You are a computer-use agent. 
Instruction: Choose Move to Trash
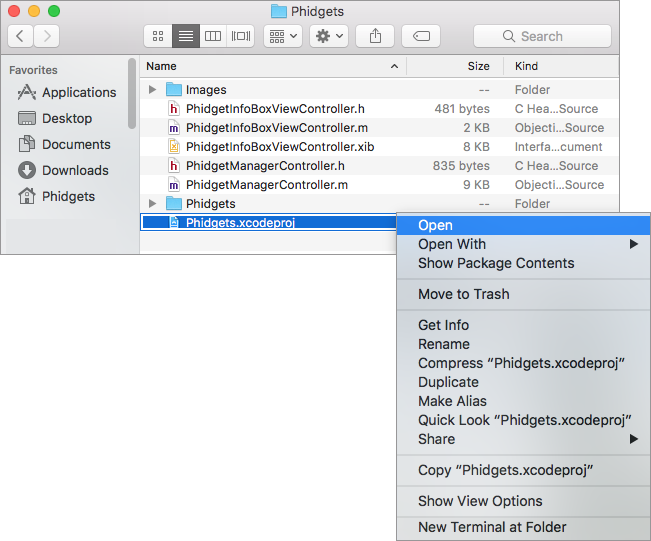click(x=524, y=294)
